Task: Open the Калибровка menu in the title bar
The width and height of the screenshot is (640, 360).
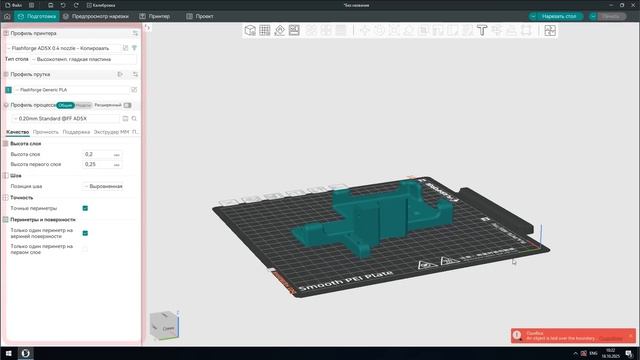Action: (101, 5)
